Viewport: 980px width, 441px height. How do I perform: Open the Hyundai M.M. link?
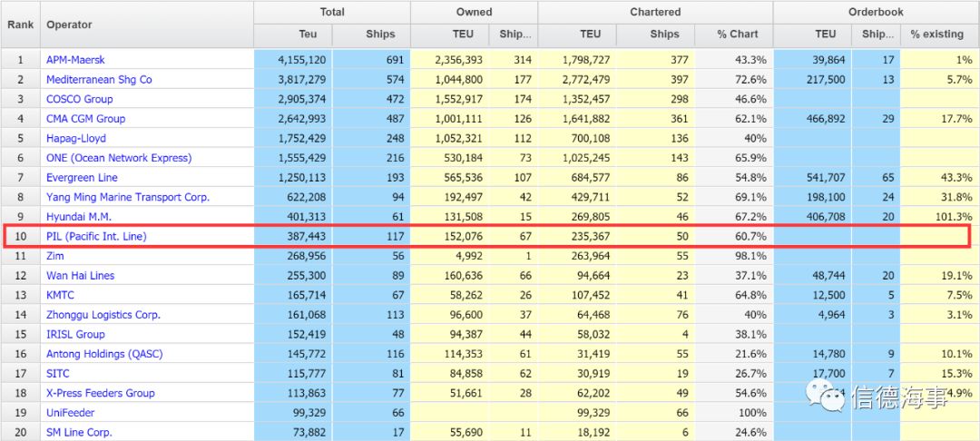click(x=77, y=217)
